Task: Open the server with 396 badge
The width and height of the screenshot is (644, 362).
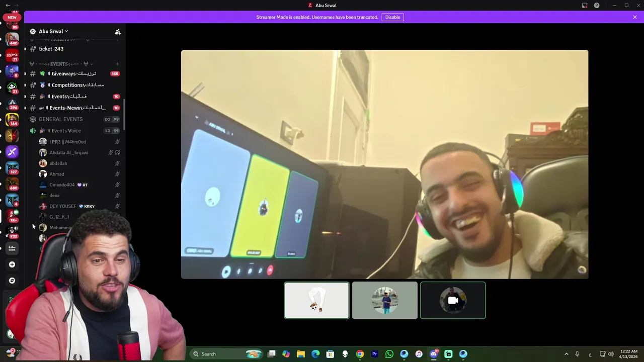Action: tap(12, 103)
